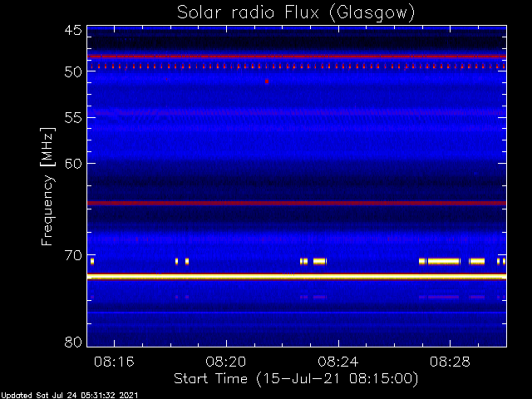532x399 pixels.
Task: Click the 80 frequency tick label
Action: click(73, 342)
